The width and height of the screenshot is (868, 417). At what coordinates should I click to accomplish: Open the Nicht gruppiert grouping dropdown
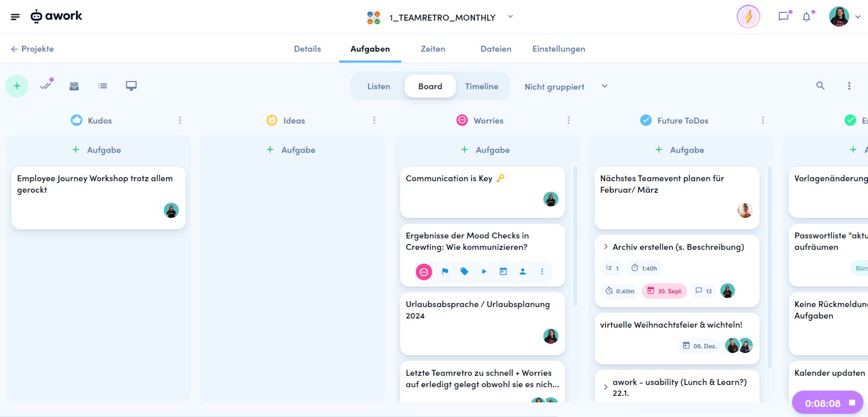coord(566,86)
